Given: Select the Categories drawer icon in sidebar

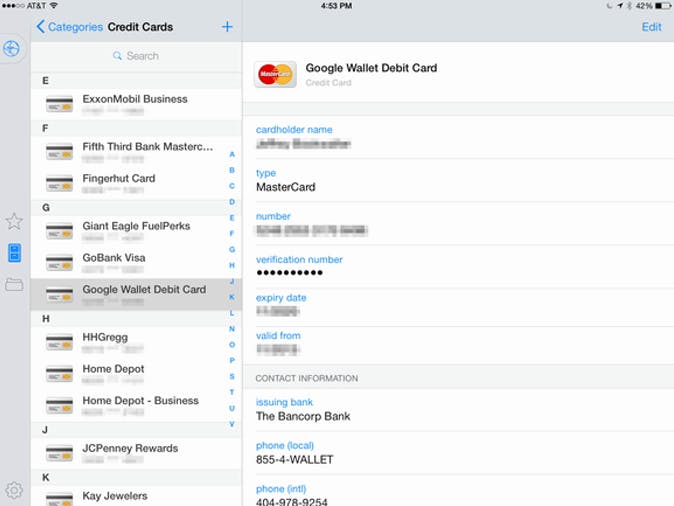Looking at the screenshot, I should [x=14, y=253].
